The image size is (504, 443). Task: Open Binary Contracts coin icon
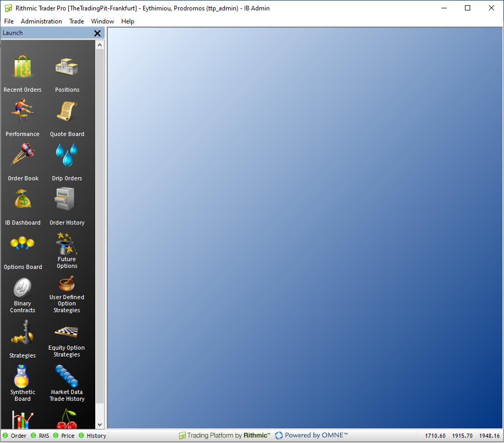pos(22,288)
